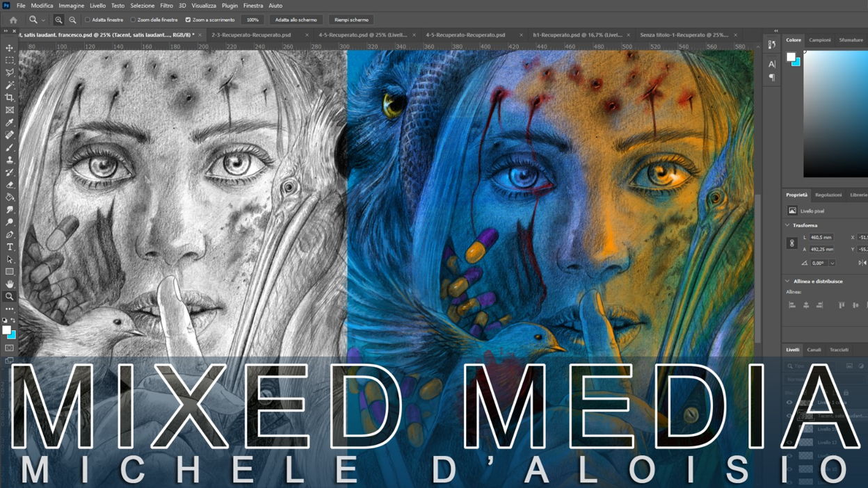Screen dimensions: 868x488
Task: Select the Eyedropper tool
Action: pos(10,123)
